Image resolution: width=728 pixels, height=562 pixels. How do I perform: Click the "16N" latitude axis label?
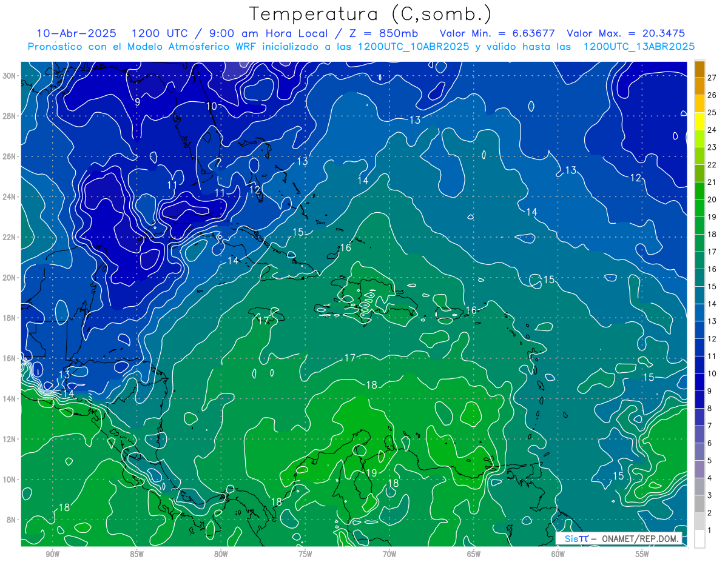(x=10, y=358)
